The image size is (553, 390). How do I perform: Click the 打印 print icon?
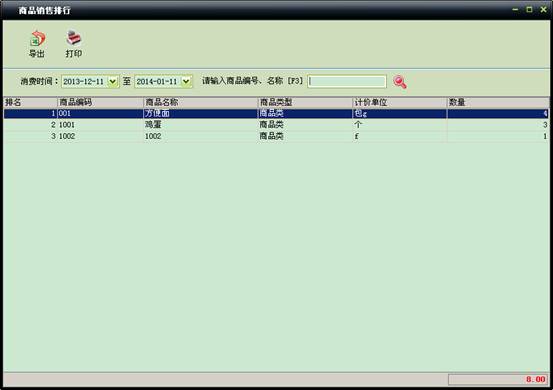tap(73, 38)
